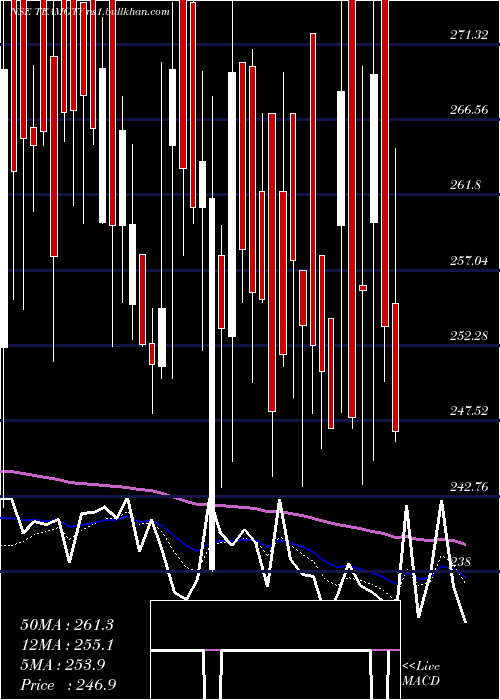The image size is (500, 700).
Task: Click the 257.04 price axis label
Action: [468, 259]
